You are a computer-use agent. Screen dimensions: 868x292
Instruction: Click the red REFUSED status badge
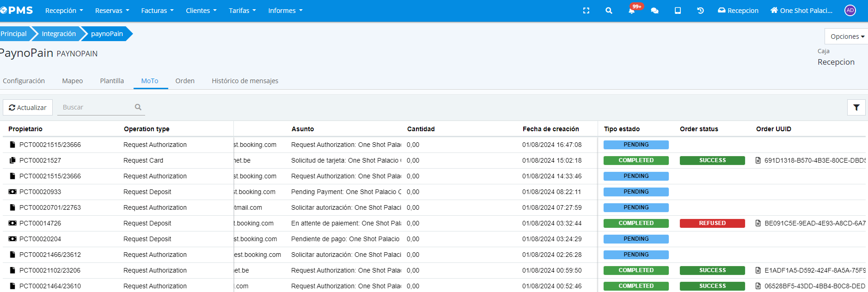[x=712, y=223]
